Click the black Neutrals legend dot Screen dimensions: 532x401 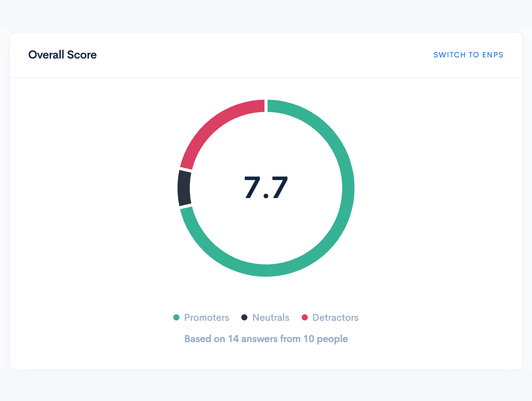tap(244, 317)
